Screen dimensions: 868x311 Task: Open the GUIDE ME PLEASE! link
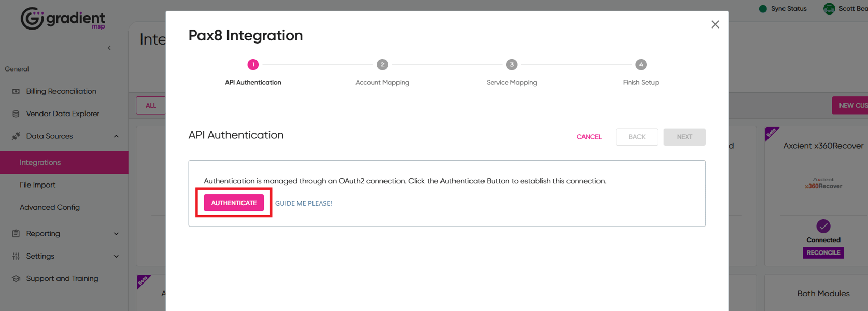[303, 203]
